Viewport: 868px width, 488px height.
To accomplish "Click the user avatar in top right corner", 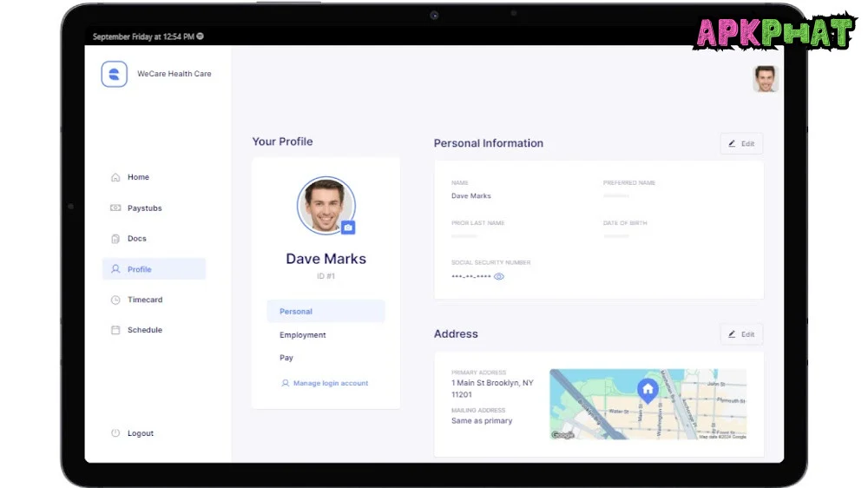I will (x=766, y=79).
